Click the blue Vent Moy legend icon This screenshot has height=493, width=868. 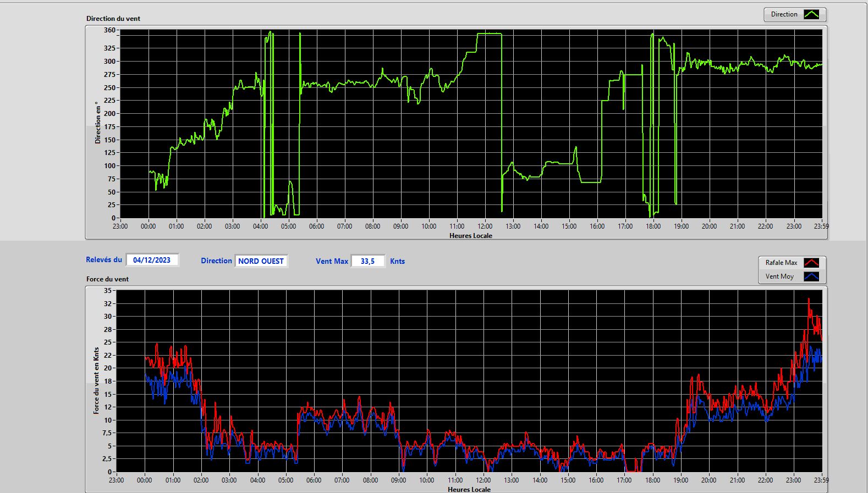click(811, 276)
